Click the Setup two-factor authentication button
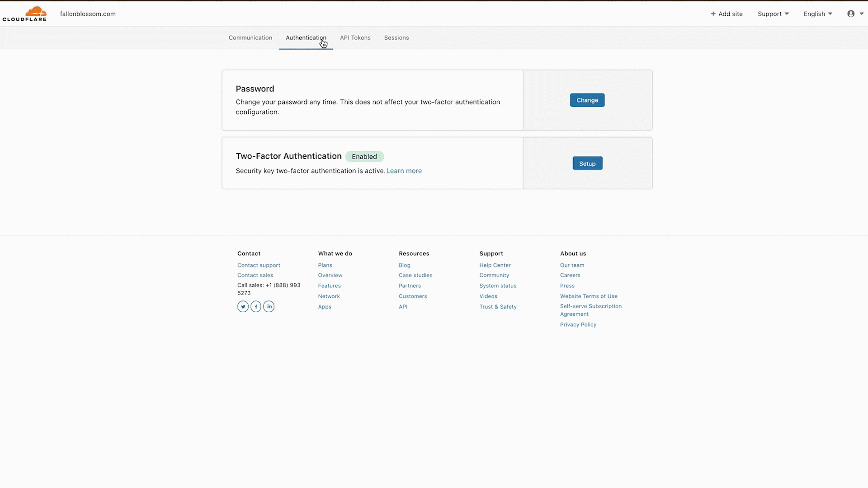This screenshot has width=868, height=488. click(x=588, y=163)
